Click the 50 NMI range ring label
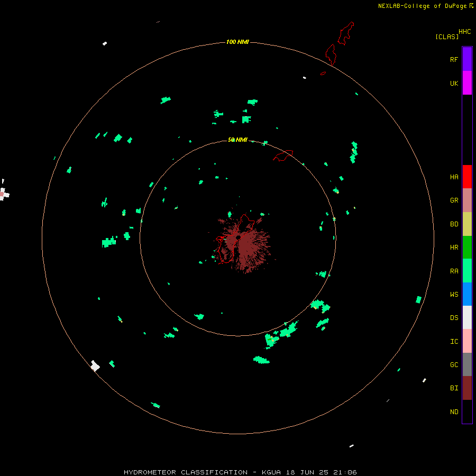 point(237,140)
